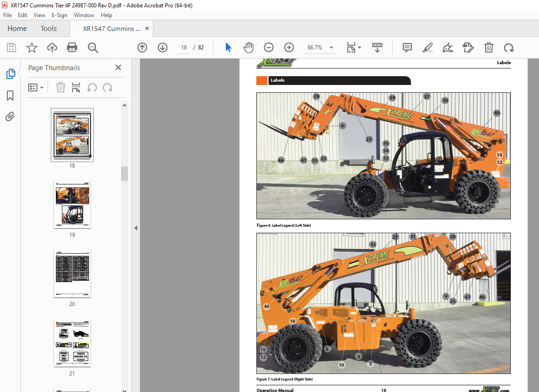Activate the Selection arrow tool
Image resolution: width=539 pixels, height=392 pixels.
click(x=228, y=48)
